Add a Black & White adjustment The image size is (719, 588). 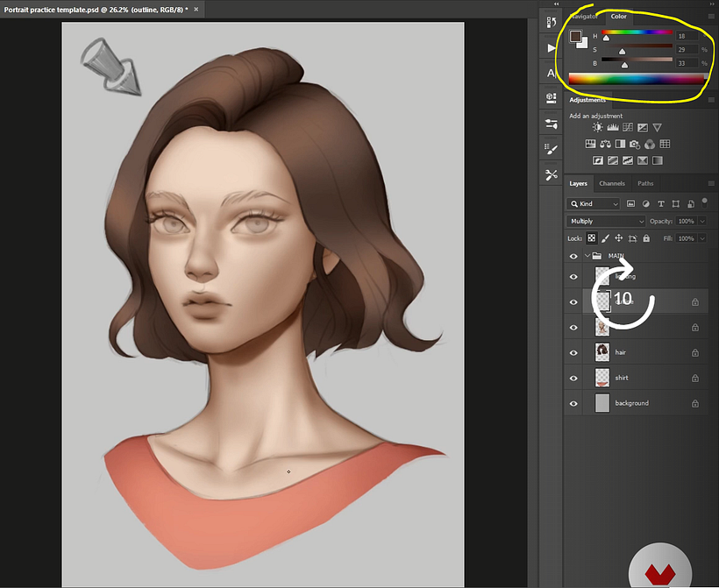pyautogui.click(x=620, y=144)
